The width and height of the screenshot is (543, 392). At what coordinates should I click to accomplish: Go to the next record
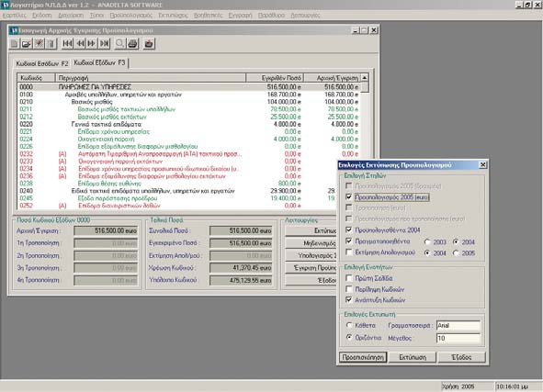click(92, 43)
